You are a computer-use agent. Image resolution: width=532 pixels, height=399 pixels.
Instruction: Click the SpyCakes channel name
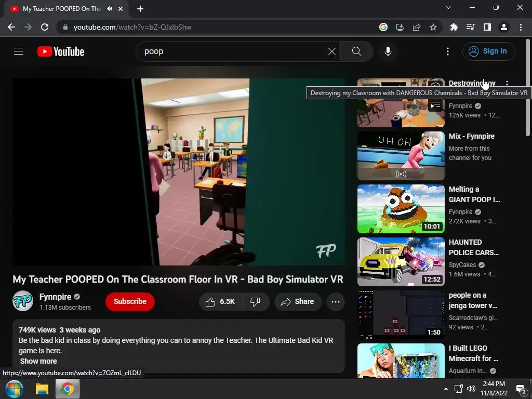point(462,264)
